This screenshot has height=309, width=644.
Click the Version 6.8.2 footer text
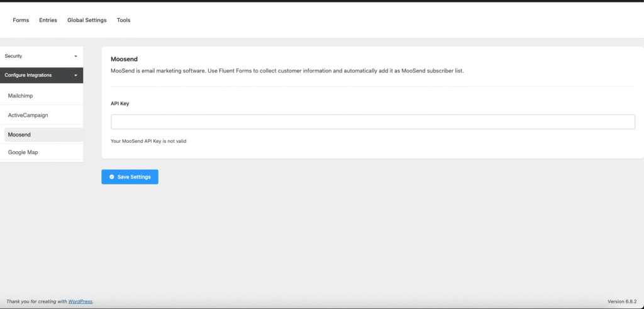tap(623, 301)
